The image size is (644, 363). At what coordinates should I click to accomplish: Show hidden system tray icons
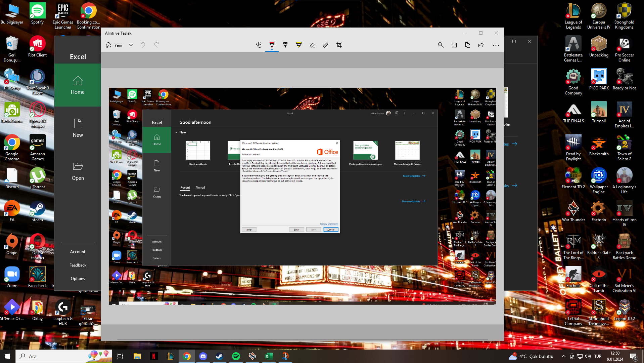pyautogui.click(x=563, y=356)
